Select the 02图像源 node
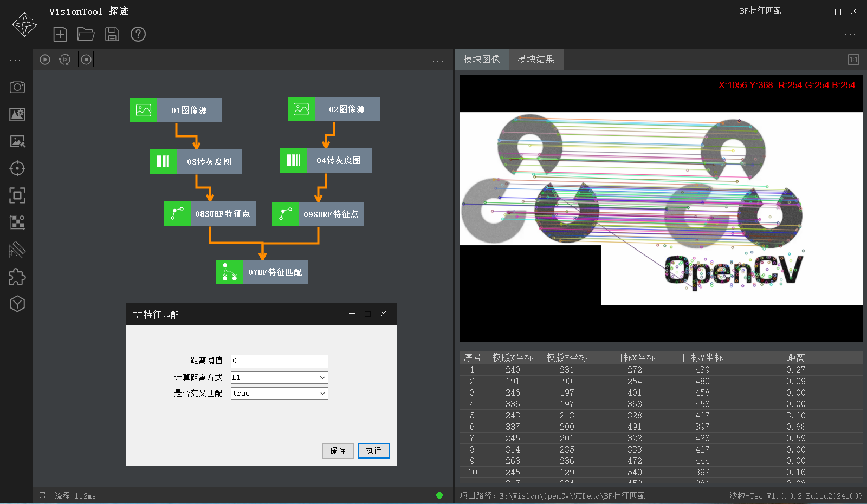This screenshot has height=504, width=867. click(334, 109)
